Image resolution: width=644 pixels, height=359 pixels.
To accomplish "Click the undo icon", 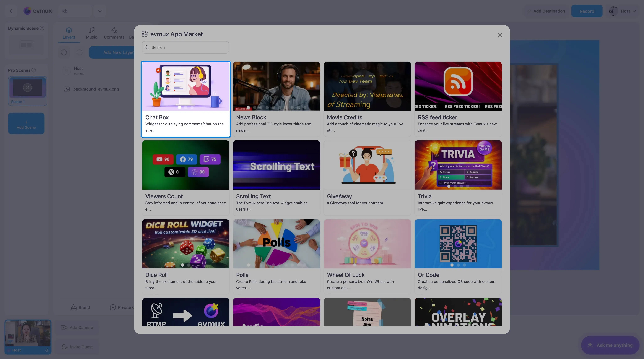I will pyautogui.click(x=64, y=52).
